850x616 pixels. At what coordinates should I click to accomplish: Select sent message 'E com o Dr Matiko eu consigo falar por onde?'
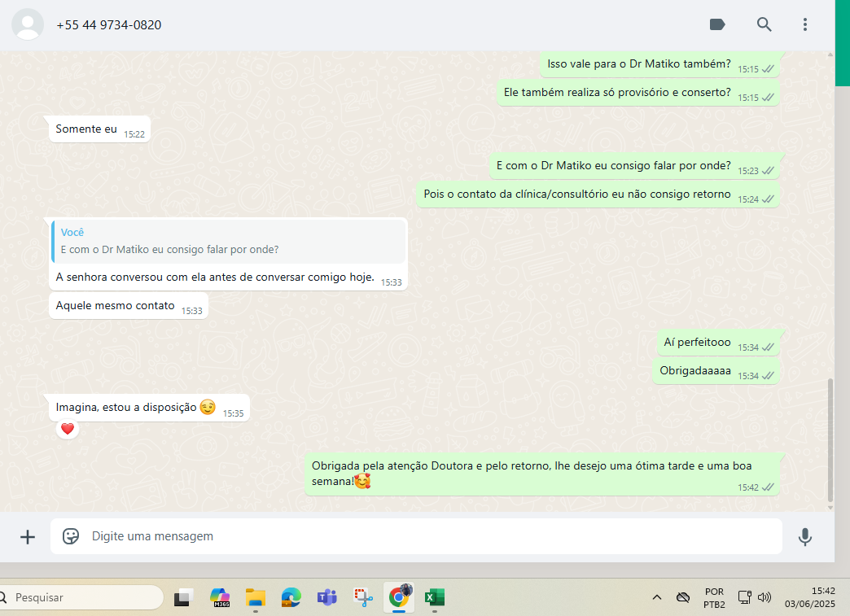point(634,166)
